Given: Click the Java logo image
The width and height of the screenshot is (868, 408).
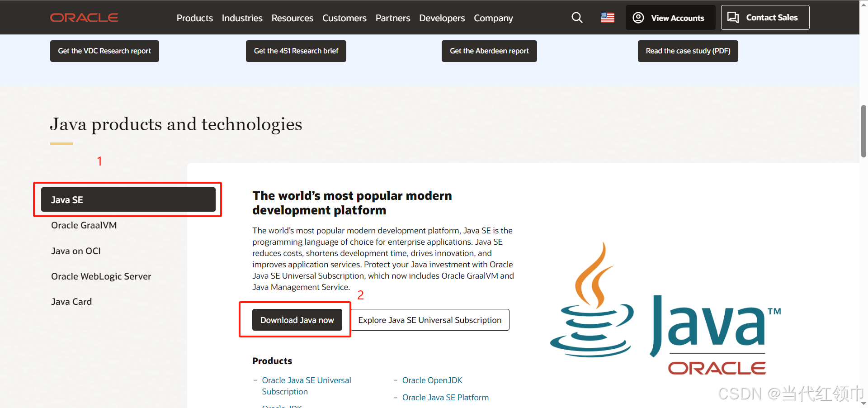Looking at the screenshot, I should pos(665,308).
